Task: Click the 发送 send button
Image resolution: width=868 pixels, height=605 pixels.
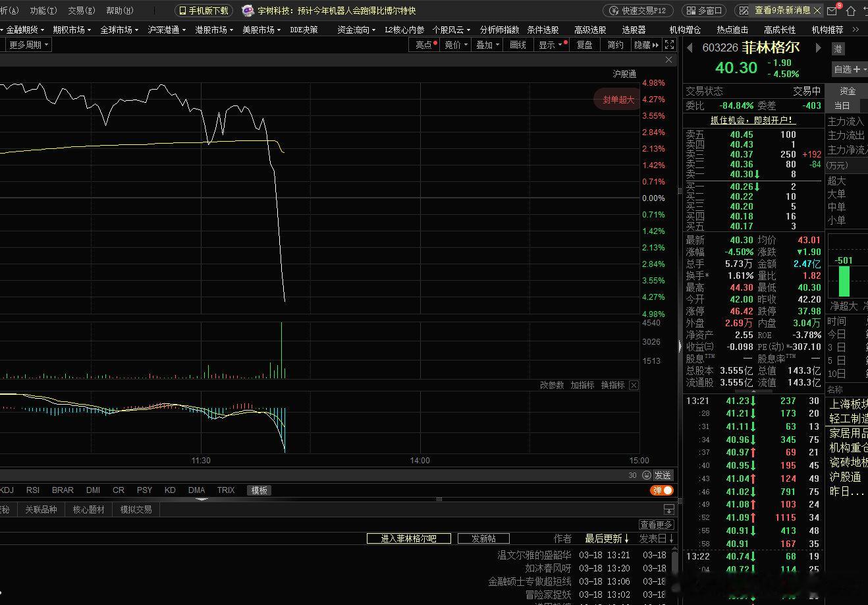Action: [x=663, y=475]
